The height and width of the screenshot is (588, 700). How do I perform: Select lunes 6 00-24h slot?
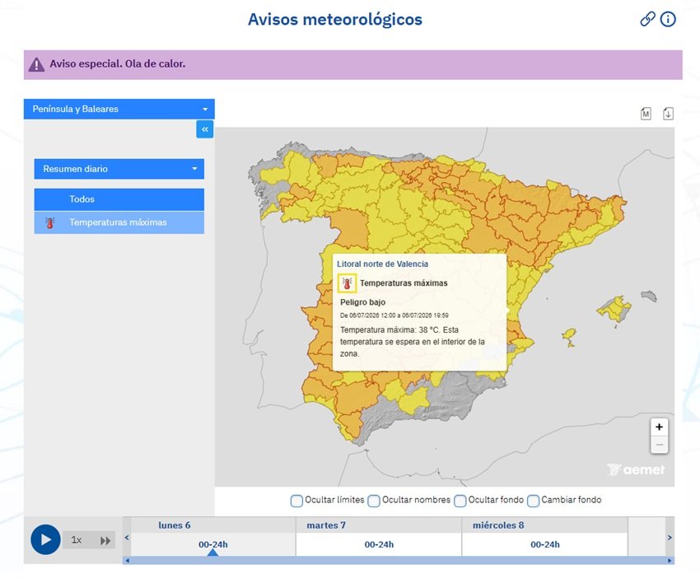(213, 544)
